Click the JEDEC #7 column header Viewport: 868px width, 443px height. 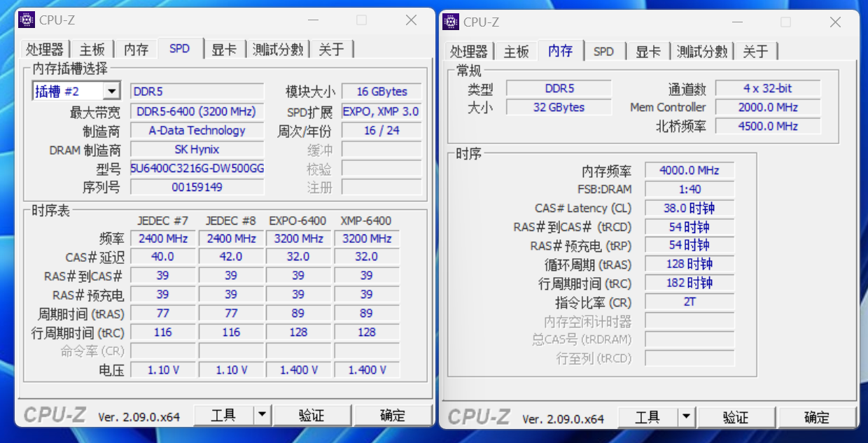(x=163, y=220)
